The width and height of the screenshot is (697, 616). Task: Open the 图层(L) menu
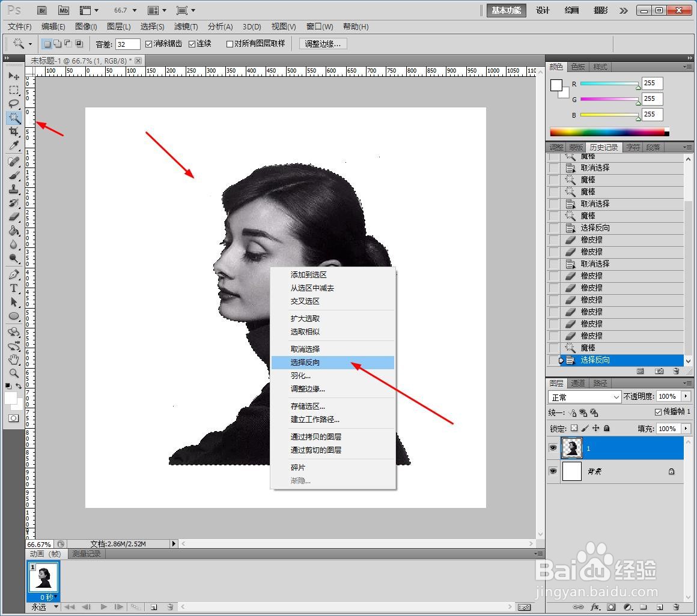(119, 26)
